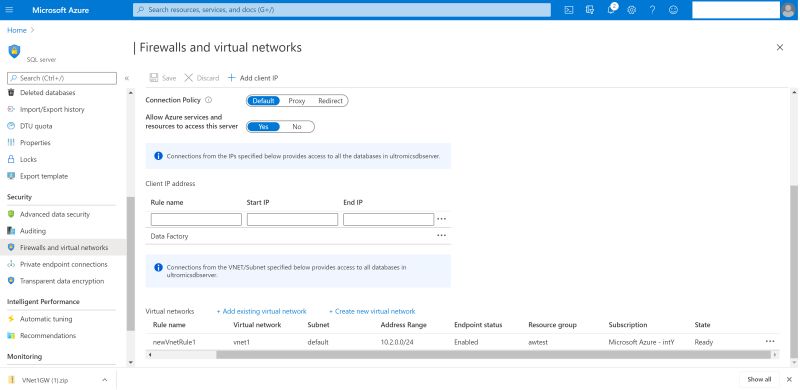Click the Automatic tuning lightning icon
Image resolution: width=800 pixels, height=390 pixels.
pos(11,319)
